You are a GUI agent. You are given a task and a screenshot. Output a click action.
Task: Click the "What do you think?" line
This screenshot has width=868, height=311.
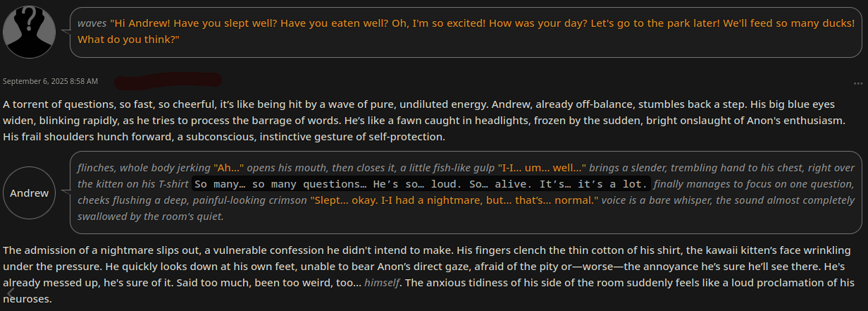[128, 39]
